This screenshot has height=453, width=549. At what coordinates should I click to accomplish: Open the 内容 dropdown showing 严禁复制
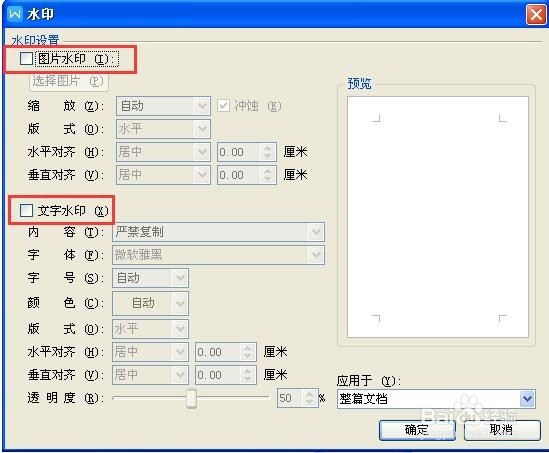(x=218, y=232)
